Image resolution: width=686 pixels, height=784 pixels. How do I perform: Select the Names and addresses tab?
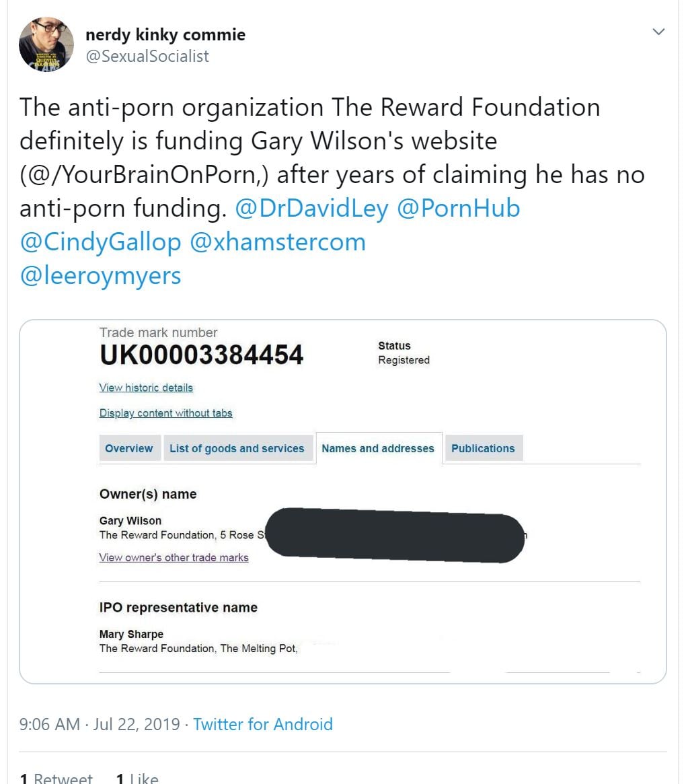378,449
